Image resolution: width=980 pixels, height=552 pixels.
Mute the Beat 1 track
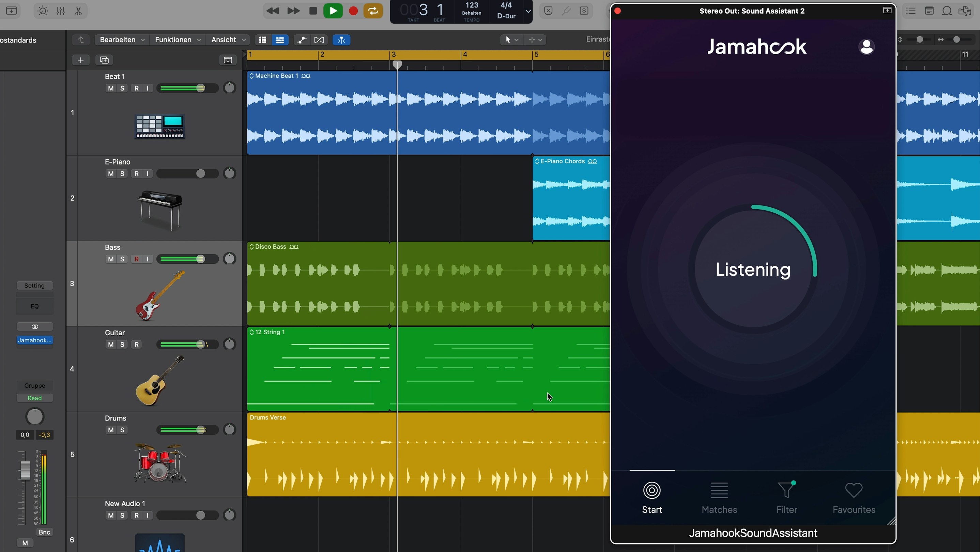110,88
